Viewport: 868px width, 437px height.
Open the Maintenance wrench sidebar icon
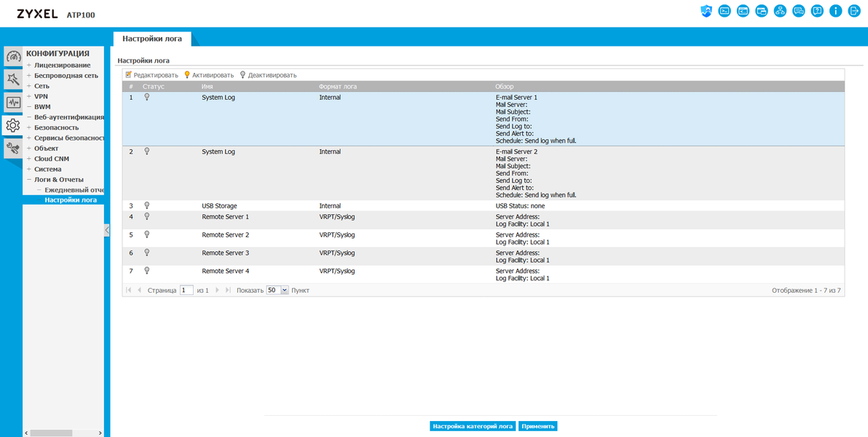(13, 149)
